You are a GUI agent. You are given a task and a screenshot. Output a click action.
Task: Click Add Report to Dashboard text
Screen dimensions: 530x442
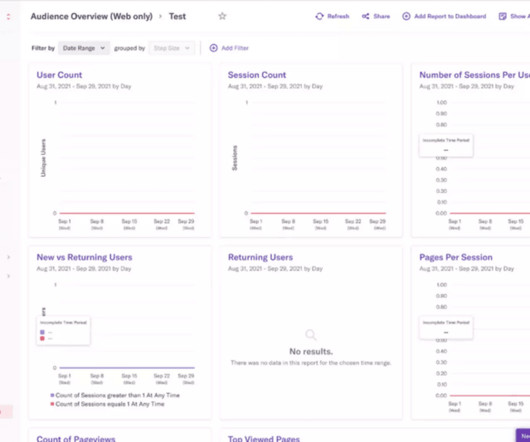(450, 16)
